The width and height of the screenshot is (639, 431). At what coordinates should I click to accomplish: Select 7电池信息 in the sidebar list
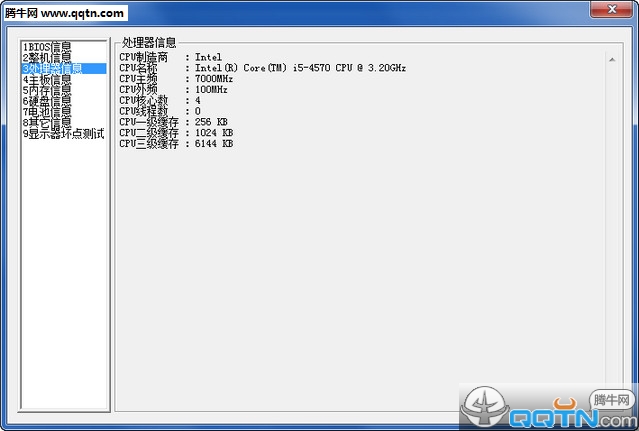point(64,112)
